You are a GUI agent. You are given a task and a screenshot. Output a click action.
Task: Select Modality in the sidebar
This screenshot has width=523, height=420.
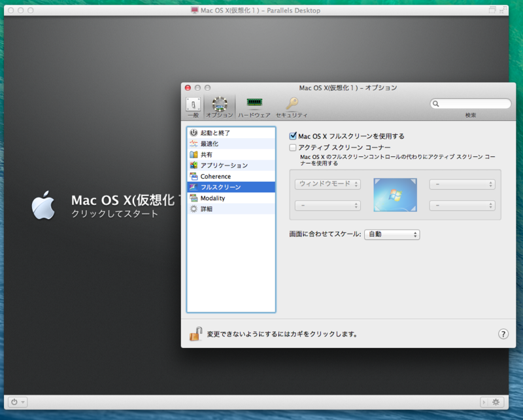[x=231, y=198]
